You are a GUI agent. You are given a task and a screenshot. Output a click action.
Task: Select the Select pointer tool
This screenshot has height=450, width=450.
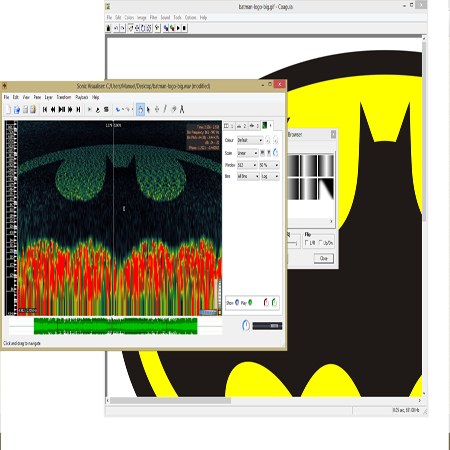pos(149,109)
